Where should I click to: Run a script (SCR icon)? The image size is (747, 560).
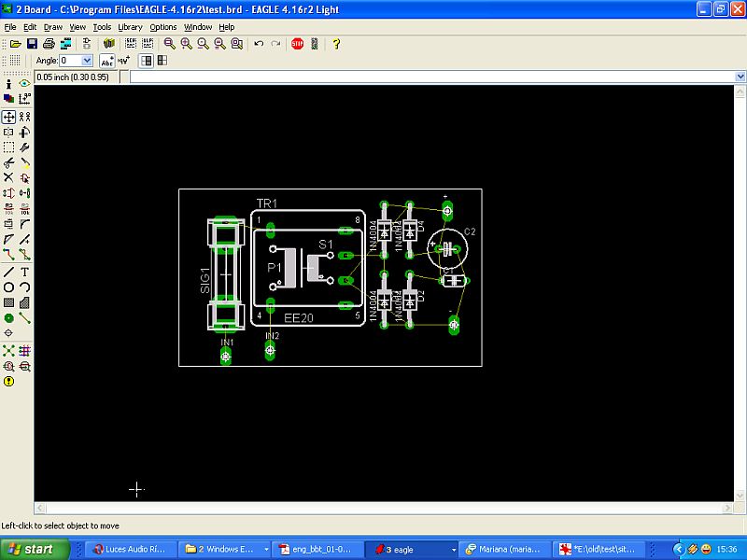(131, 44)
